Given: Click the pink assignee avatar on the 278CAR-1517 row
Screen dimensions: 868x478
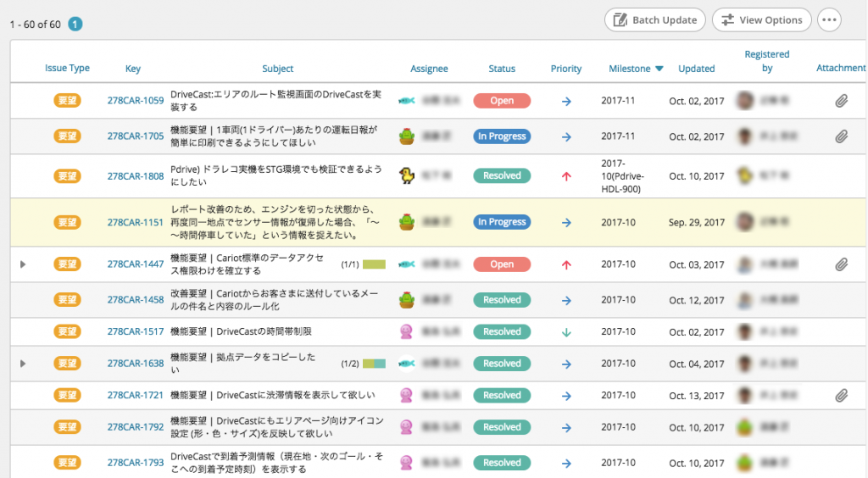Looking at the screenshot, I should coord(407,331).
